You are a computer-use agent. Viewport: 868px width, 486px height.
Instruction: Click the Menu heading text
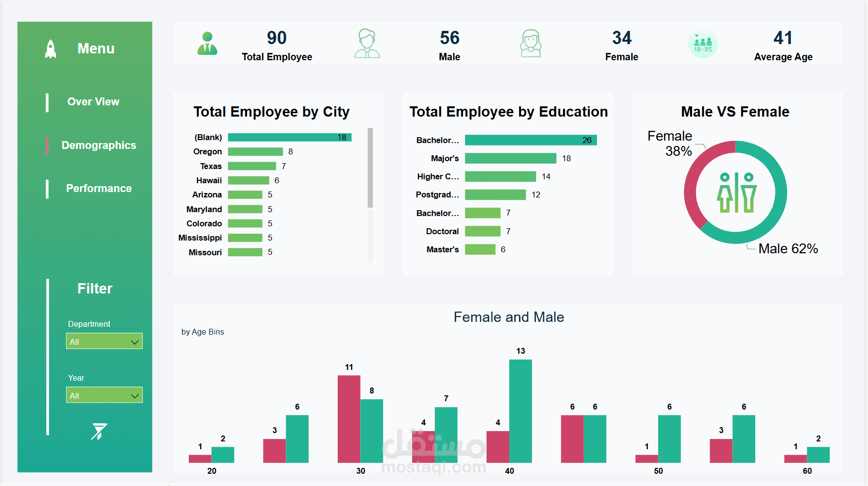(96, 49)
